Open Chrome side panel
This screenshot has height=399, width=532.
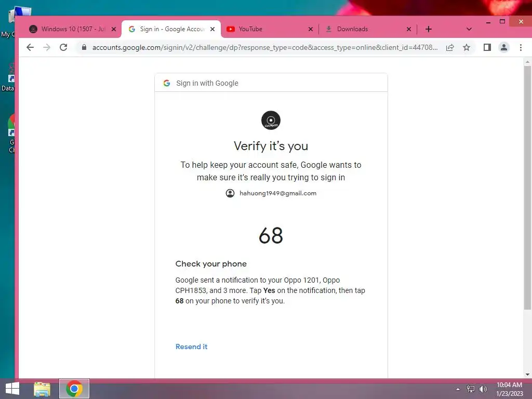click(x=487, y=47)
